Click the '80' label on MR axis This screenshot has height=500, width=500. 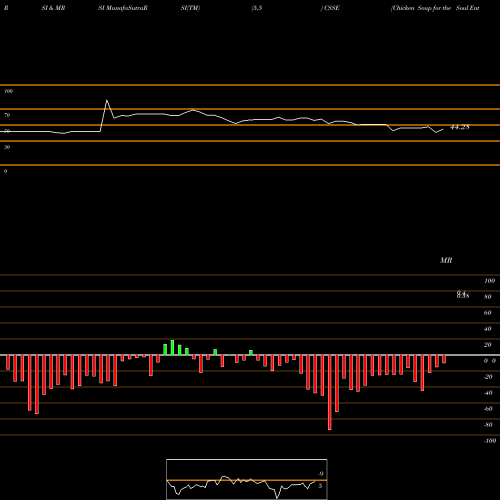[487, 297]
